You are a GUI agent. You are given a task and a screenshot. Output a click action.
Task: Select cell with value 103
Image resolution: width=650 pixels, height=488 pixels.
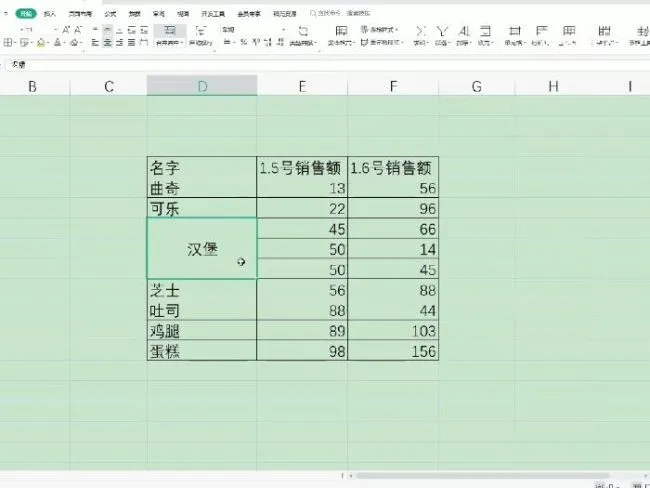tap(393, 330)
